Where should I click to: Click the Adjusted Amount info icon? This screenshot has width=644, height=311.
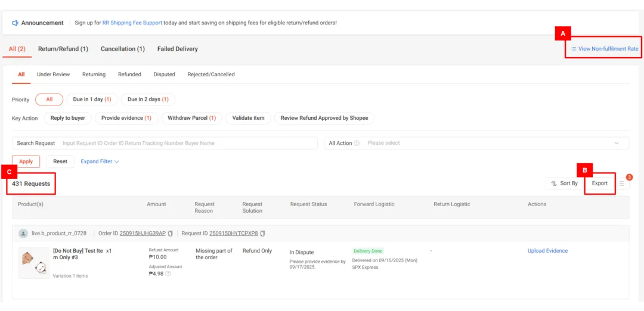point(168,274)
